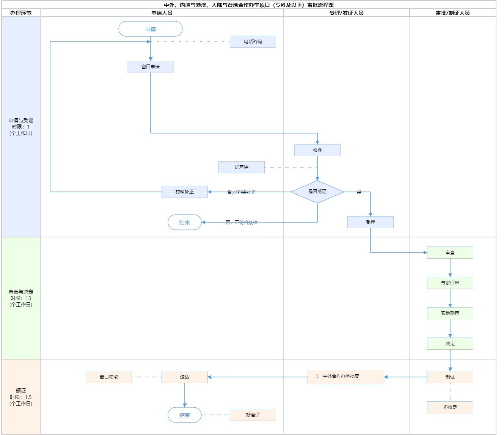Select the 窗口领取 box
Viewport: 504px width, 435px height.
(109, 377)
